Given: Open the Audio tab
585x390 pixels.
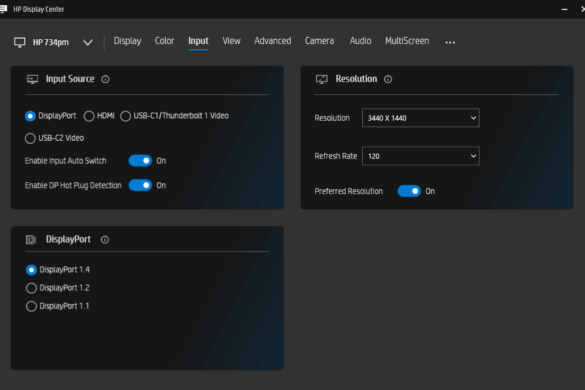Looking at the screenshot, I should point(360,41).
